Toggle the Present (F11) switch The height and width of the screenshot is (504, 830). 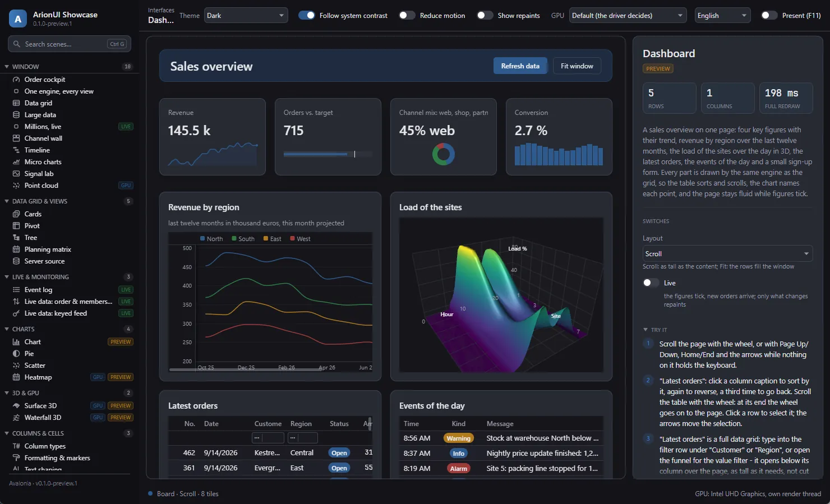[x=769, y=15]
